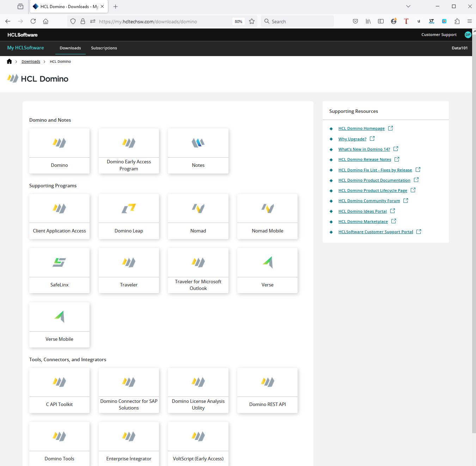476x466 pixels.
Task: Open the Domino Leap tile
Action: [x=129, y=216]
